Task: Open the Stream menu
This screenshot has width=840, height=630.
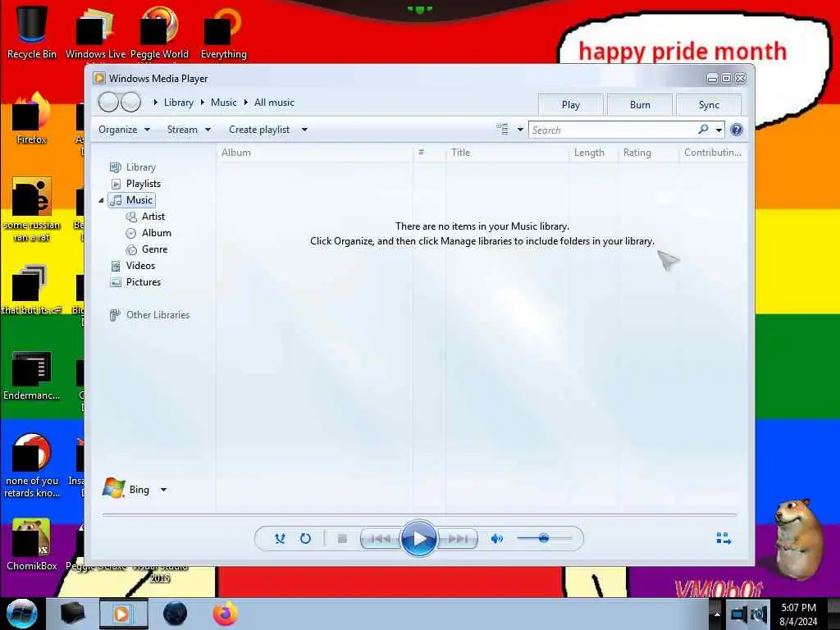Action: pos(189,130)
